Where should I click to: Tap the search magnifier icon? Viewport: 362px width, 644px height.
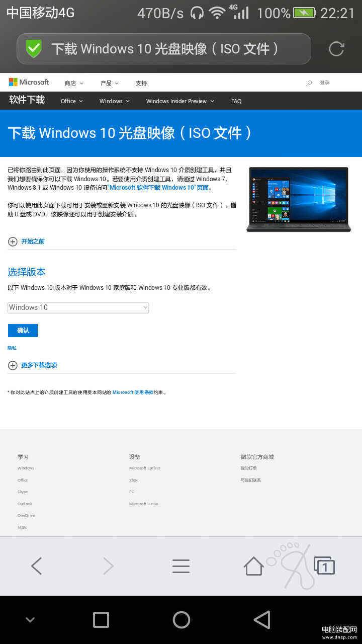[x=309, y=83]
